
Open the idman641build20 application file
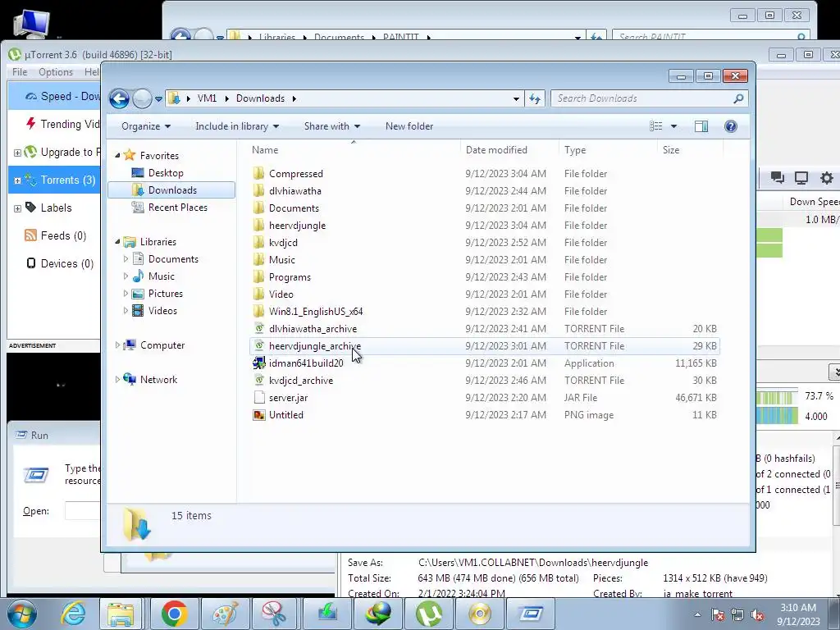[x=306, y=363]
